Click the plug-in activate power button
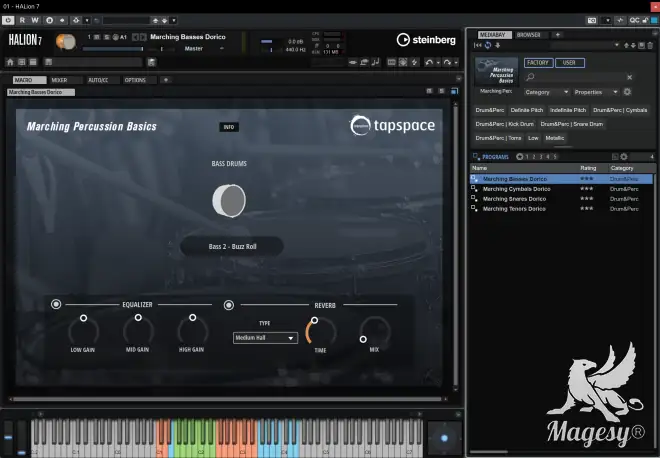The image size is (660, 458). click(x=8, y=20)
